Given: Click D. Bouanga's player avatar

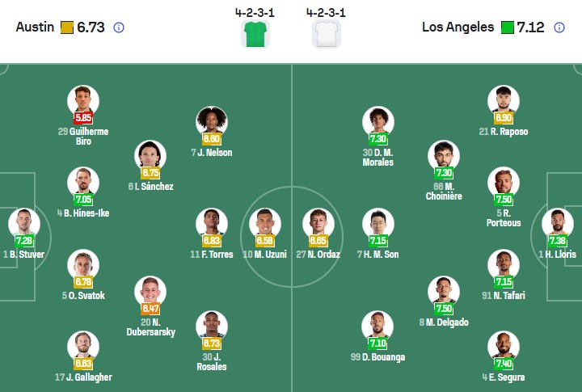Looking at the screenshot, I should 376,327.
